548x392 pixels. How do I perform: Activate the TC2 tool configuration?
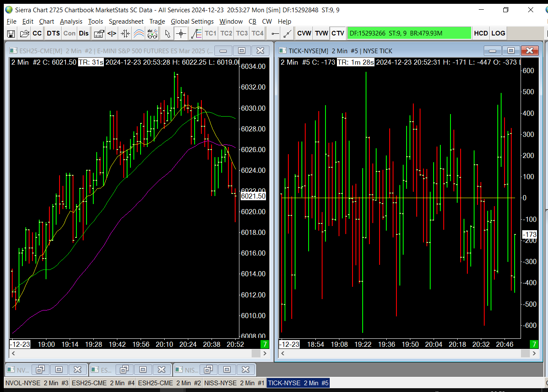pos(226,33)
